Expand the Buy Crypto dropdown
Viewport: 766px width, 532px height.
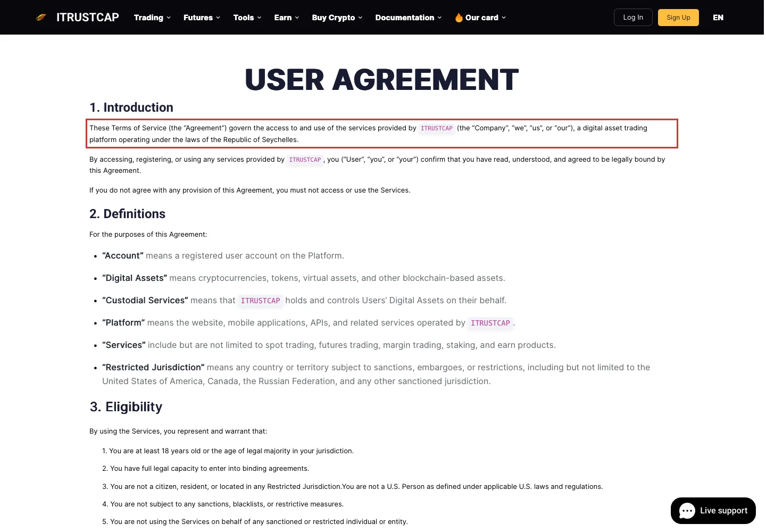pos(337,18)
